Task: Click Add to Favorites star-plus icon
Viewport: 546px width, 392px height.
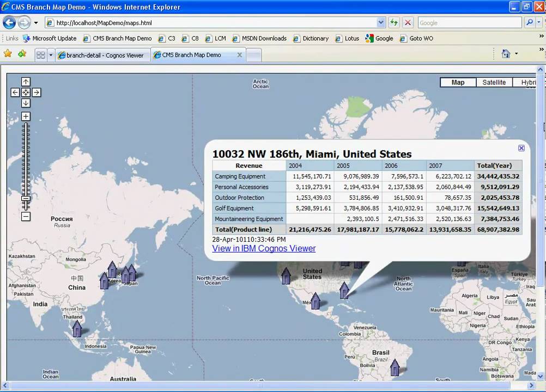Action: click(x=22, y=53)
